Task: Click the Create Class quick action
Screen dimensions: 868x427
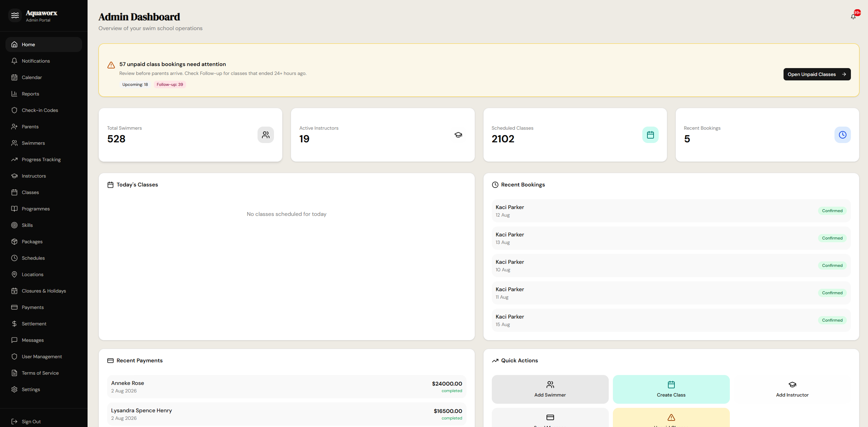Action: (x=671, y=389)
